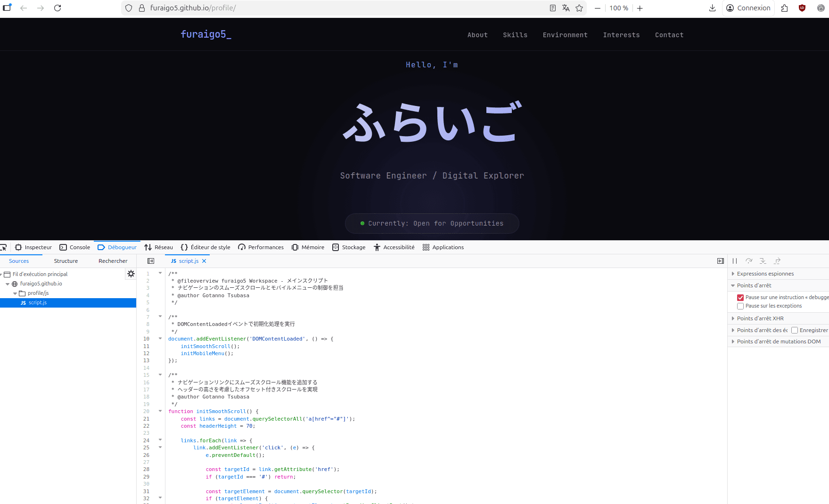
Task: Click the translate page icon
Action: point(566,8)
